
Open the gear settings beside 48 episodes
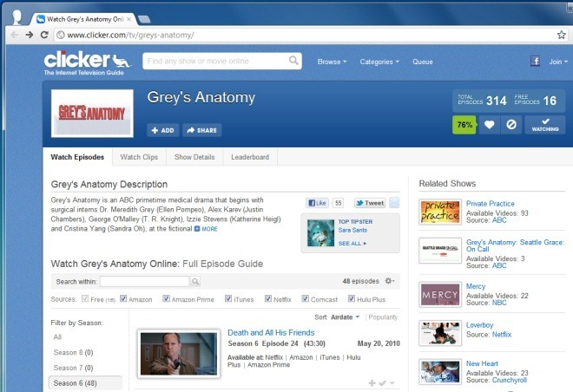[x=390, y=281]
